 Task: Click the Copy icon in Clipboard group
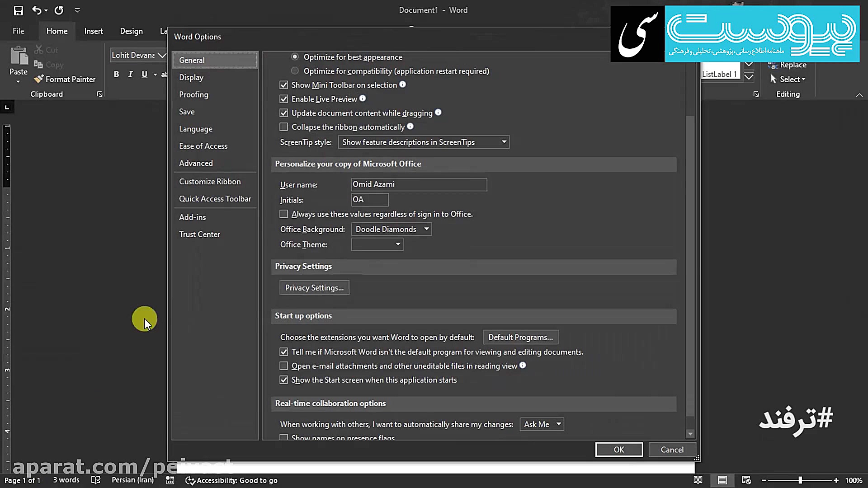point(39,65)
